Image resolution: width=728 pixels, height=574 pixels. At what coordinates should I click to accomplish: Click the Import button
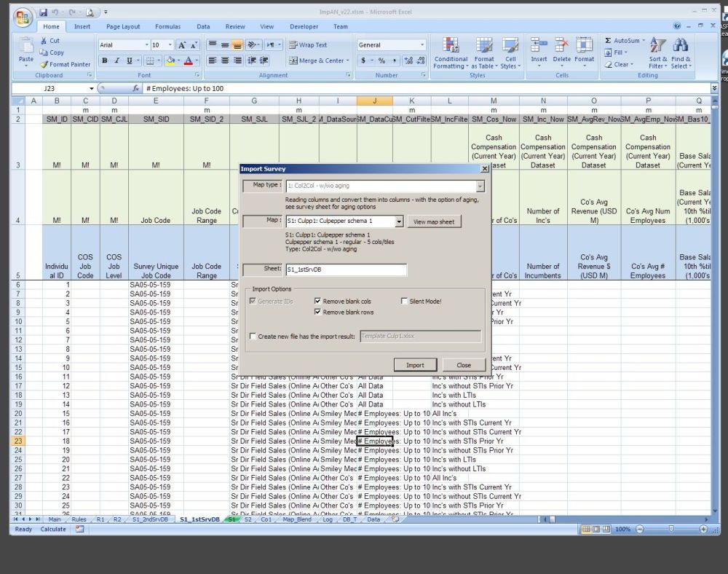point(415,365)
